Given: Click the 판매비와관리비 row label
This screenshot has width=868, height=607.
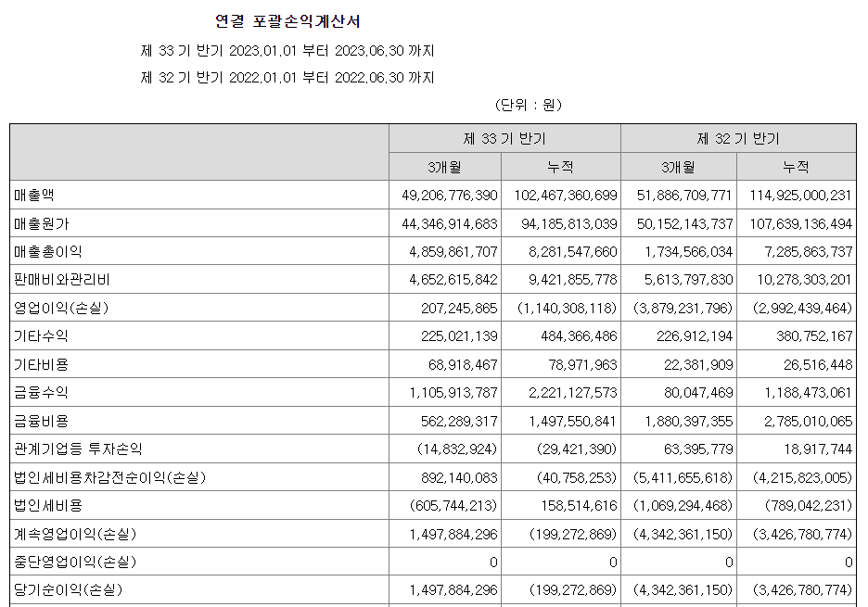Looking at the screenshot, I should coord(62,280).
